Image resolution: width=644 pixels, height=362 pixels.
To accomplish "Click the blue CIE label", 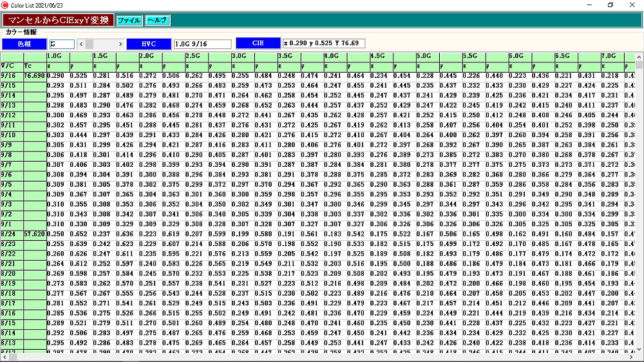I will coord(258,43).
